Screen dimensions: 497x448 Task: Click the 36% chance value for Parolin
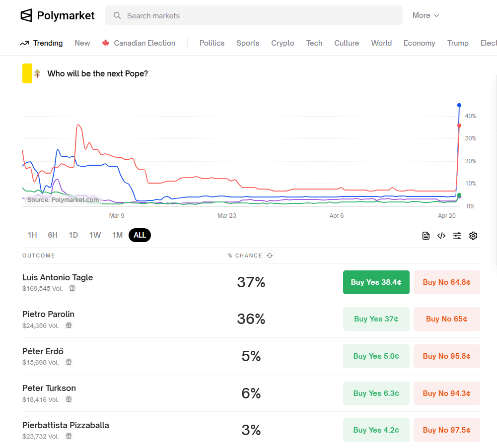(x=251, y=319)
